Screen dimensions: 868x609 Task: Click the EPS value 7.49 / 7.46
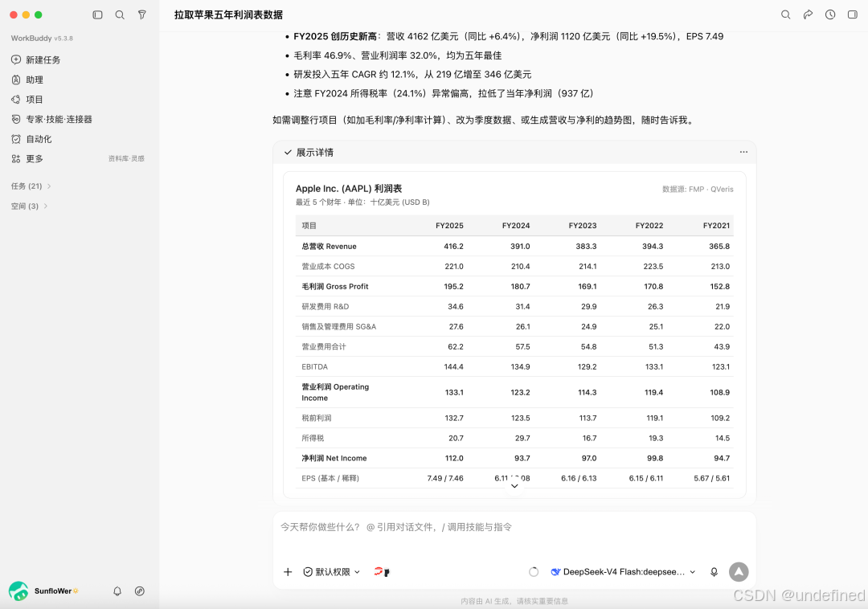pos(445,479)
